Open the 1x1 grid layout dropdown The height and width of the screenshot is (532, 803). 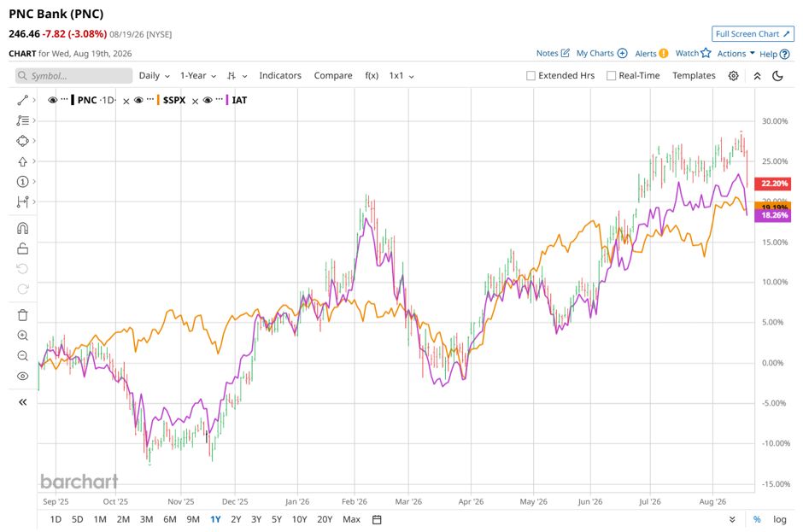[x=401, y=76]
